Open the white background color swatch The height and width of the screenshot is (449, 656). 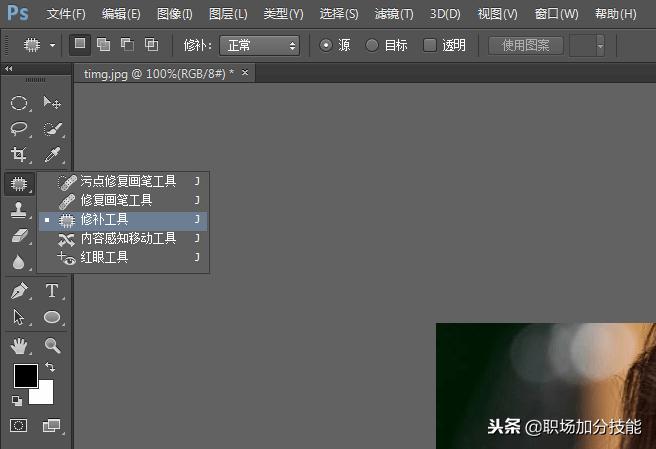click(44, 395)
